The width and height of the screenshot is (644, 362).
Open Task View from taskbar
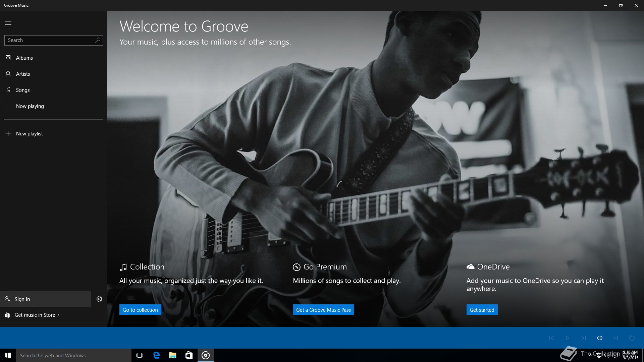click(140, 355)
